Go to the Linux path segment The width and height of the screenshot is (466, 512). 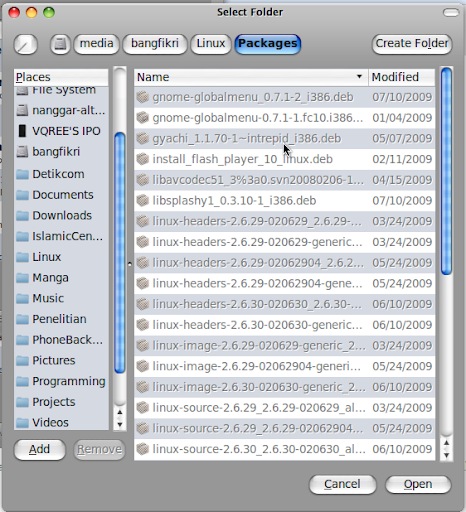pyautogui.click(x=211, y=44)
